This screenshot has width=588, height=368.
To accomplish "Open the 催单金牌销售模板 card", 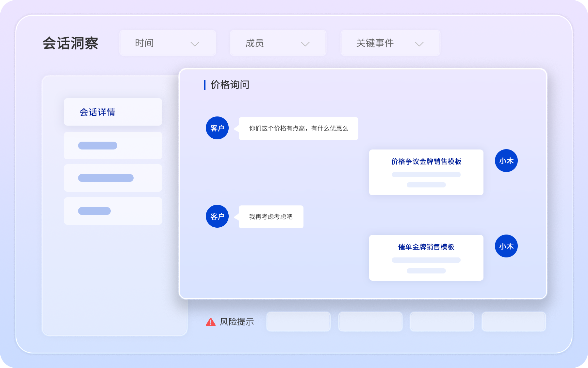I will pyautogui.click(x=426, y=258).
